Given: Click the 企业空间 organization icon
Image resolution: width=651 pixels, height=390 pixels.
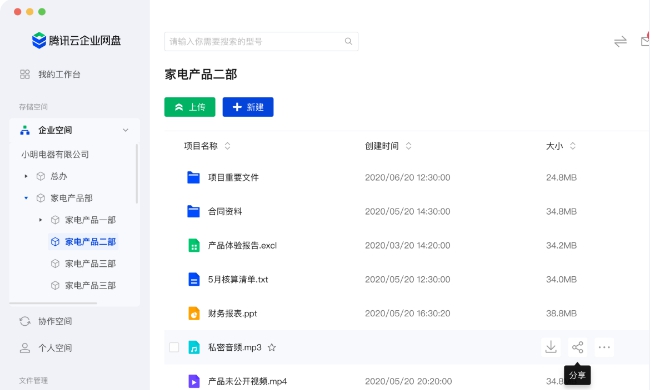Looking at the screenshot, I should [25, 130].
